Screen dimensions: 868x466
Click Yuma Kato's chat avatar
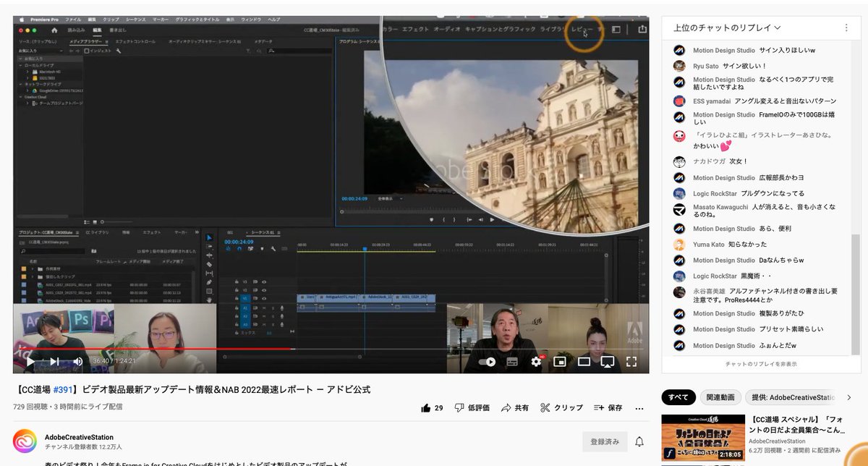679,245
